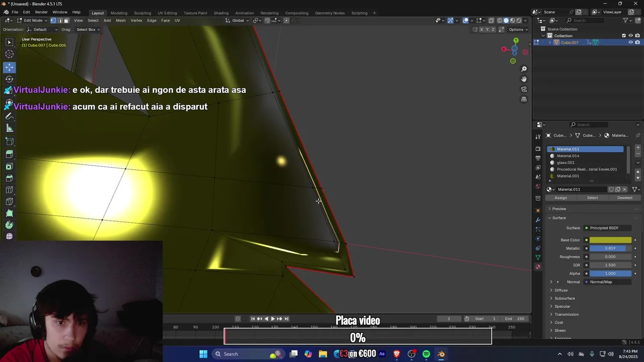644x362 pixels.
Task: Switch to solid viewport shading
Action: pyautogui.click(x=506, y=21)
